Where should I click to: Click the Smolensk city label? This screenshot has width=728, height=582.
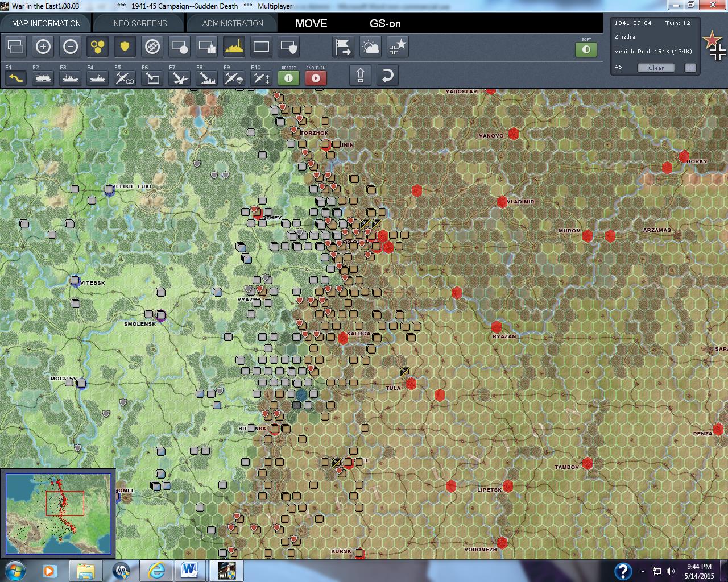[140, 324]
